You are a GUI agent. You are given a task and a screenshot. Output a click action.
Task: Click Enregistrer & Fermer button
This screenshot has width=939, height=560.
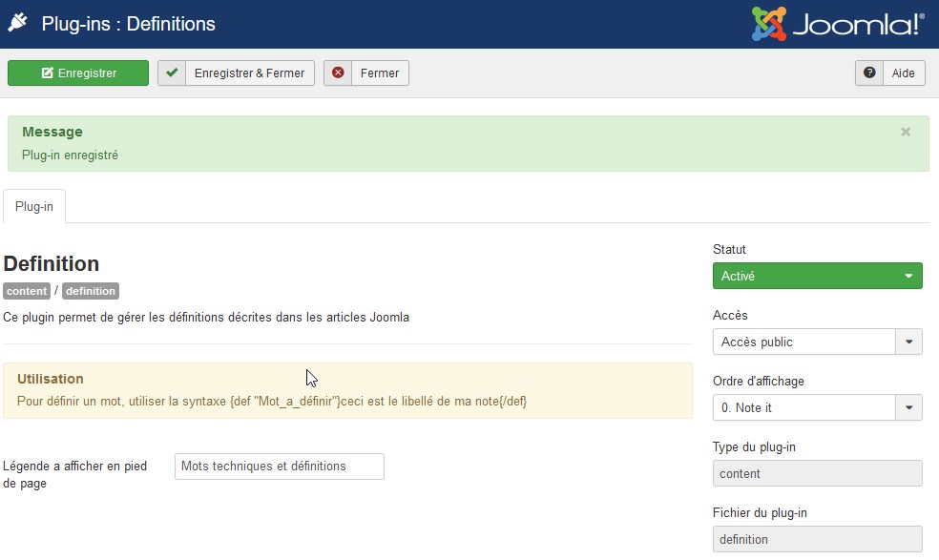click(x=236, y=73)
